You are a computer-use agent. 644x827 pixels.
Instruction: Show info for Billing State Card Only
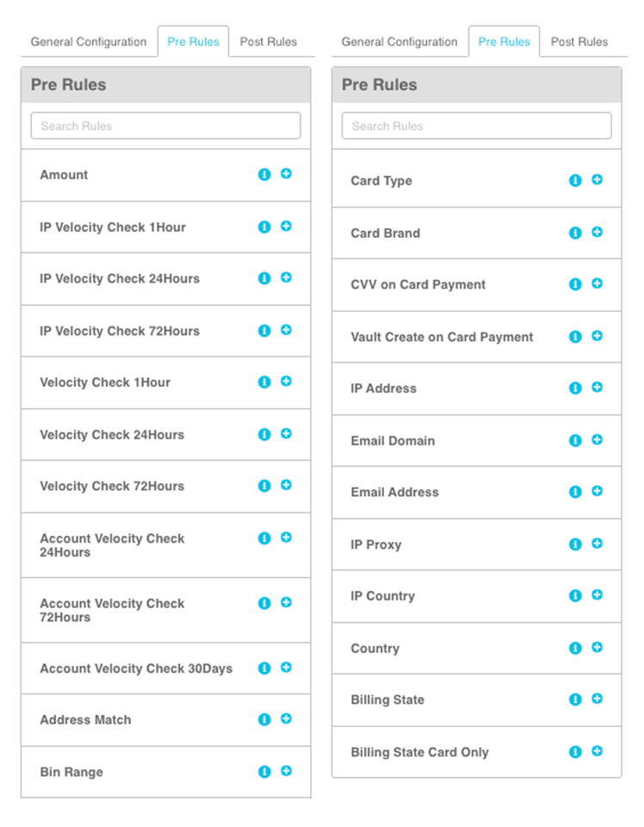point(575,752)
